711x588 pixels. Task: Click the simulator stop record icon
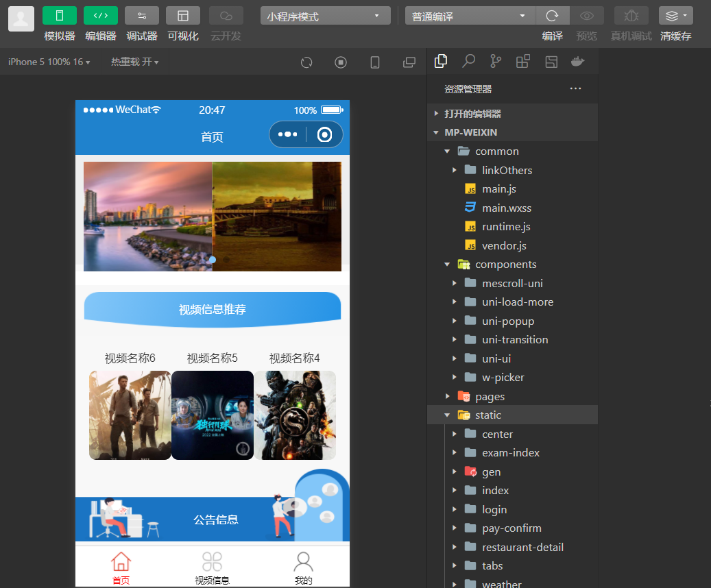pyautogui.click(x=341, y=62)
